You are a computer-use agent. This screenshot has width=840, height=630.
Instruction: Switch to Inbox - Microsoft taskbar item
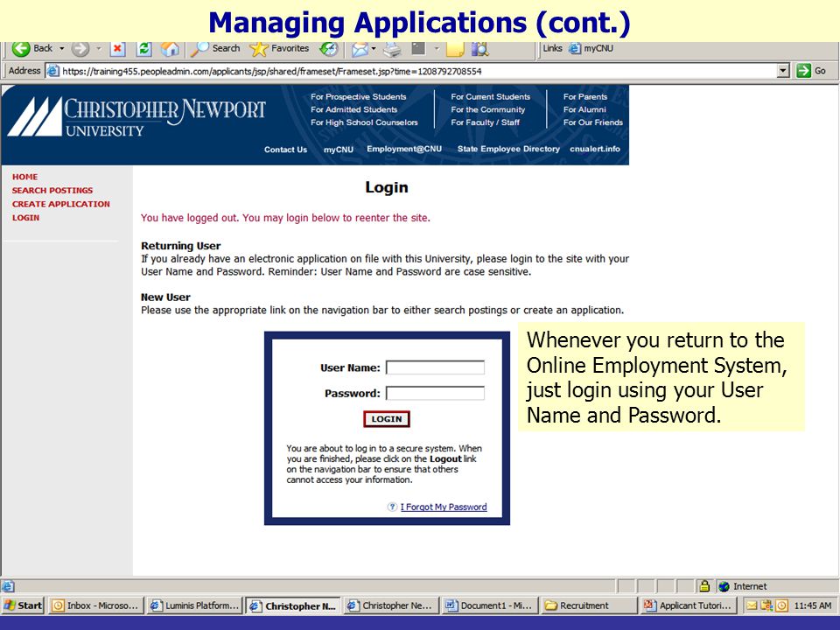click(96, 605)
